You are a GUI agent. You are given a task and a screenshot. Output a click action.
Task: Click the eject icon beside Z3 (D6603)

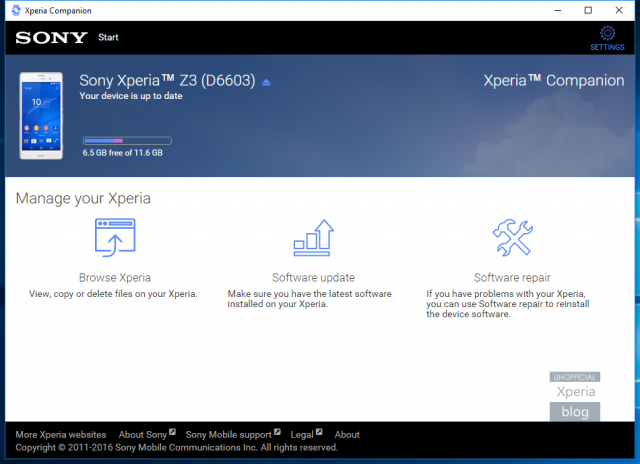[x=266, y=82]
